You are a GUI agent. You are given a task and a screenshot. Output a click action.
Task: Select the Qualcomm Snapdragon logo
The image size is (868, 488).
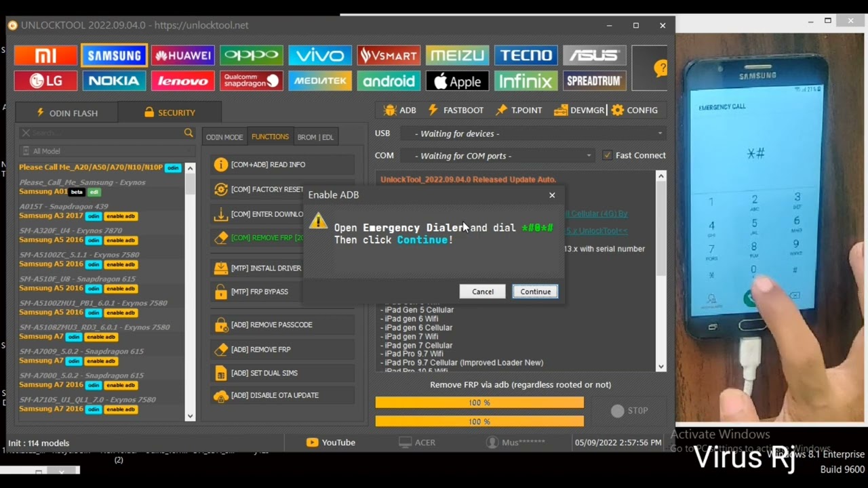click(x=252, y=81)
